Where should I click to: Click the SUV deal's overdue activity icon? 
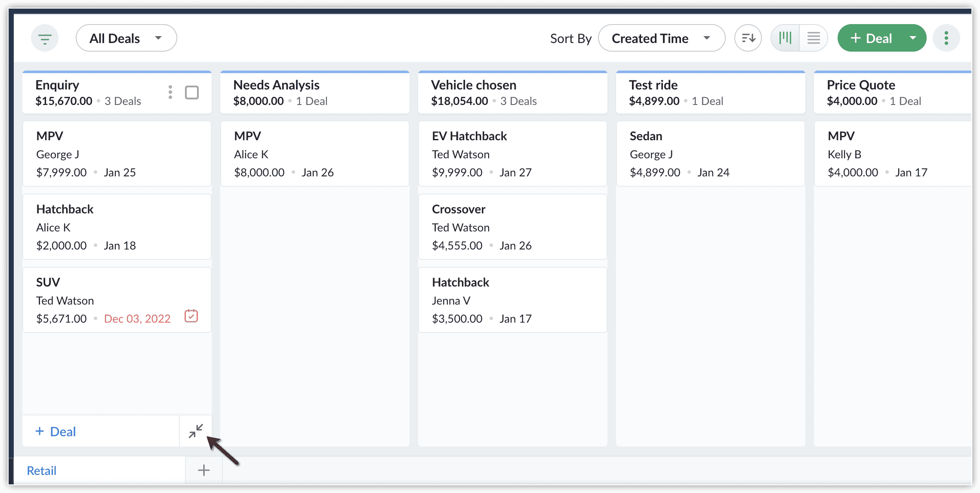(191, 316)
